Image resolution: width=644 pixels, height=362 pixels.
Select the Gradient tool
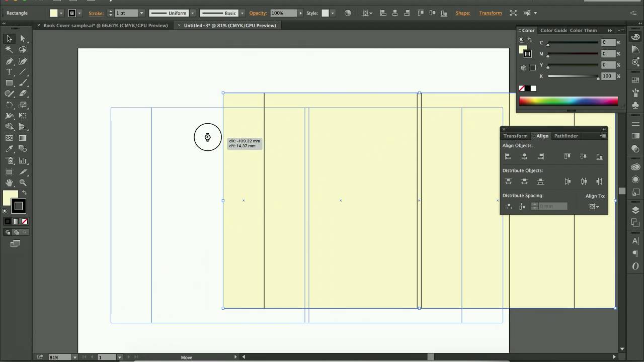coord(23,138)
